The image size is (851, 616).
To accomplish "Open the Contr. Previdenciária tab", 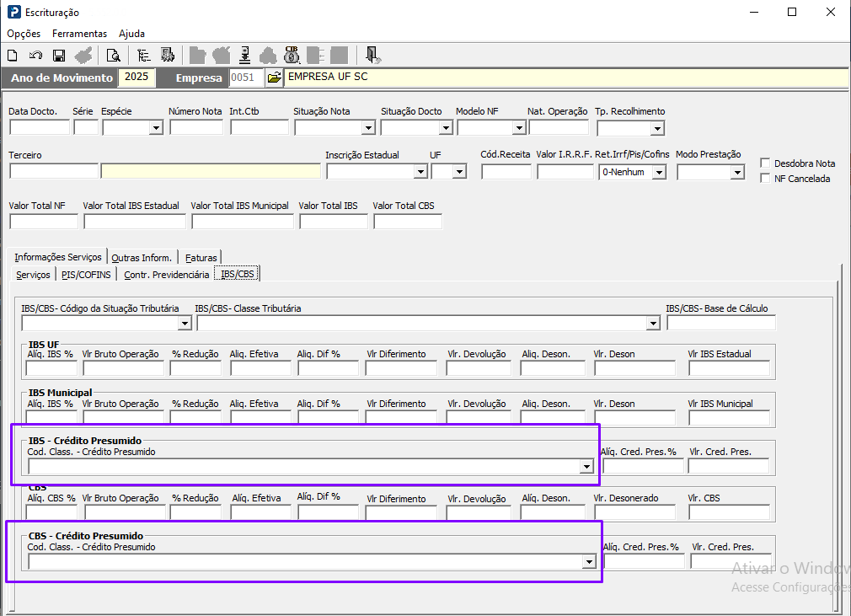I will click(x=166, y=275).
